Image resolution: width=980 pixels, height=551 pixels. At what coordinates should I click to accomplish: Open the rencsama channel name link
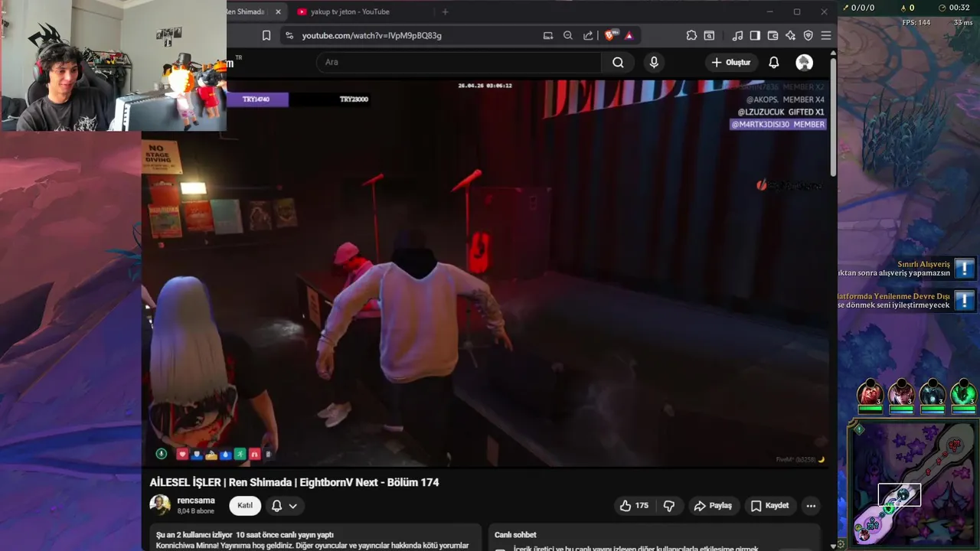[196, 500]
